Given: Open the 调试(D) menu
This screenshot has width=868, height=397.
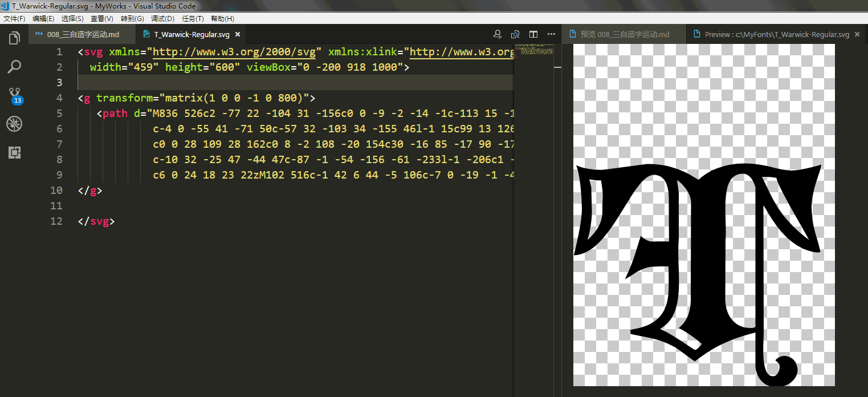Looking at the screenshot, I should tap(162, 19).
